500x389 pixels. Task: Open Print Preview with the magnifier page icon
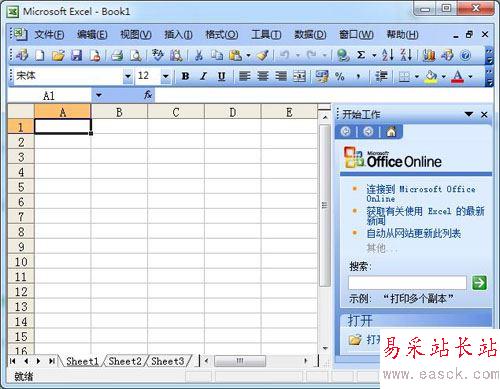point(136,55)
